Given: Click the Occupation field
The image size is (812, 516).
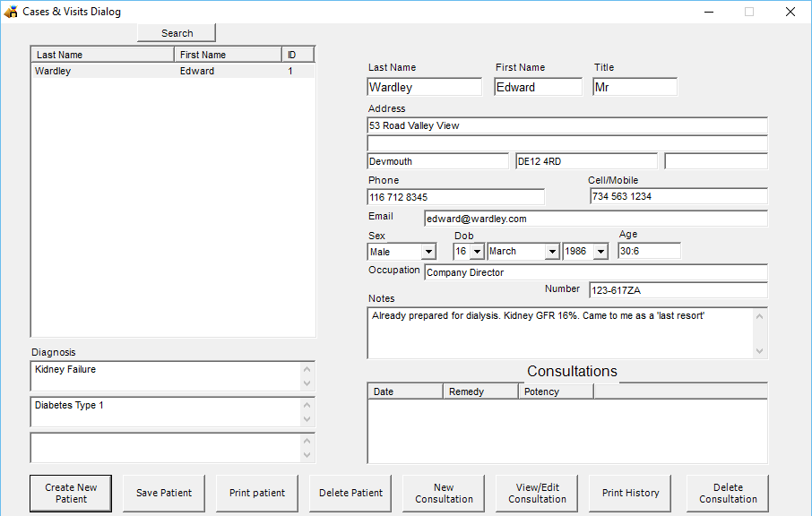Looking at the screenshot, I should (596, 272).
